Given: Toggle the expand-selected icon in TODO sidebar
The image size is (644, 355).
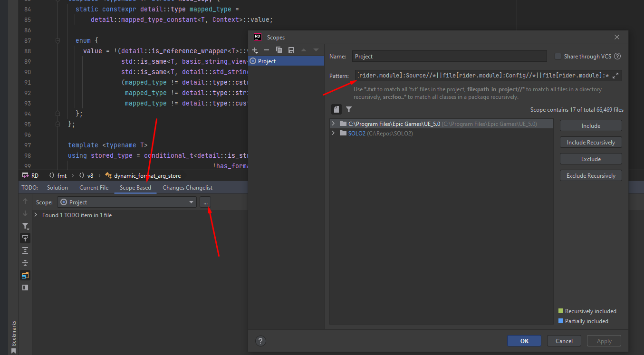Looking at the screenshot, I should (x=25, y=262).
